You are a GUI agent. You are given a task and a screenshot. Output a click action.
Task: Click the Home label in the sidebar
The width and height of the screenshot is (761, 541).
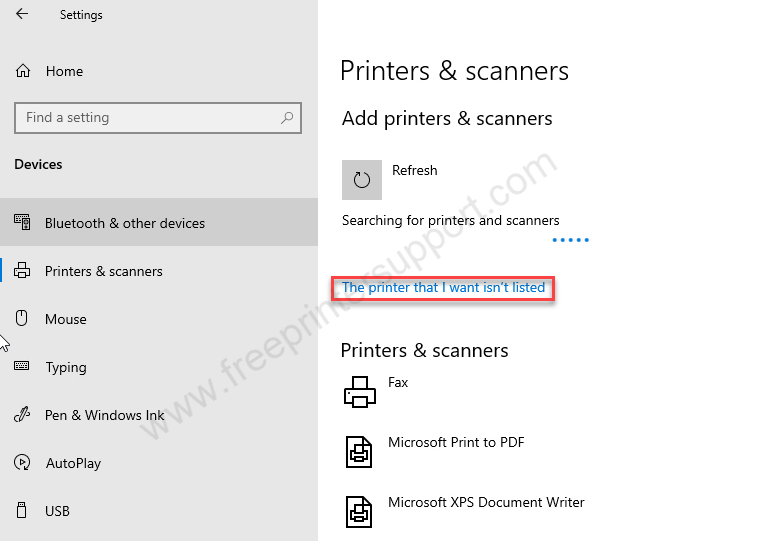(x=64, y=71)
